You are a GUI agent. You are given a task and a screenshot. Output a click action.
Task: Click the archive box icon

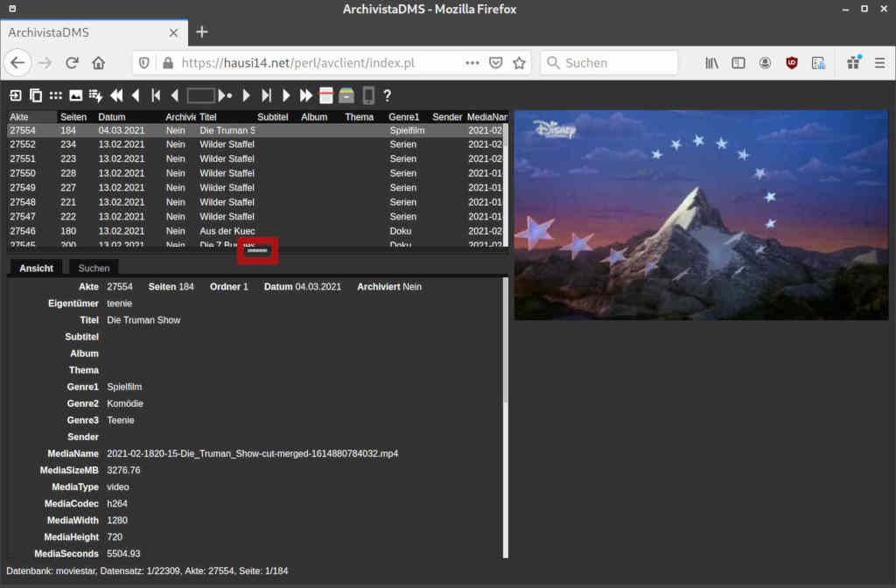click(x=346, y=95)
